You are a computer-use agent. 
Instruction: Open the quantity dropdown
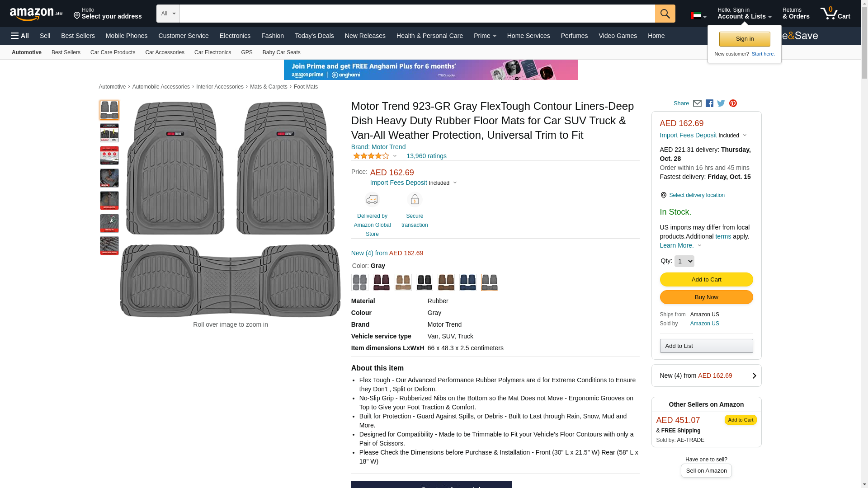(x=684, y=261)
